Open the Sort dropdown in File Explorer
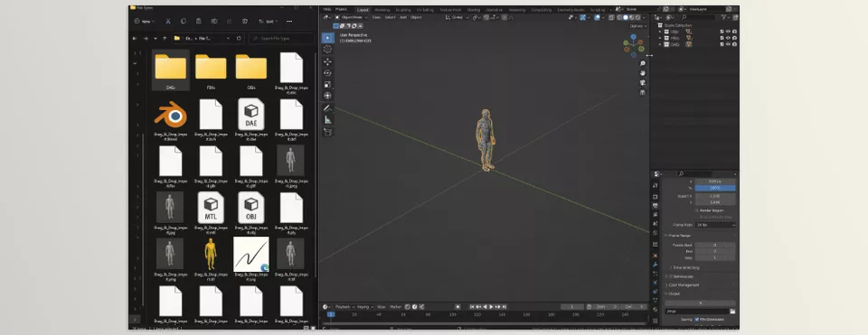This screenshot has height=335, width=868. pyautogui.click(x=268, y=21)
